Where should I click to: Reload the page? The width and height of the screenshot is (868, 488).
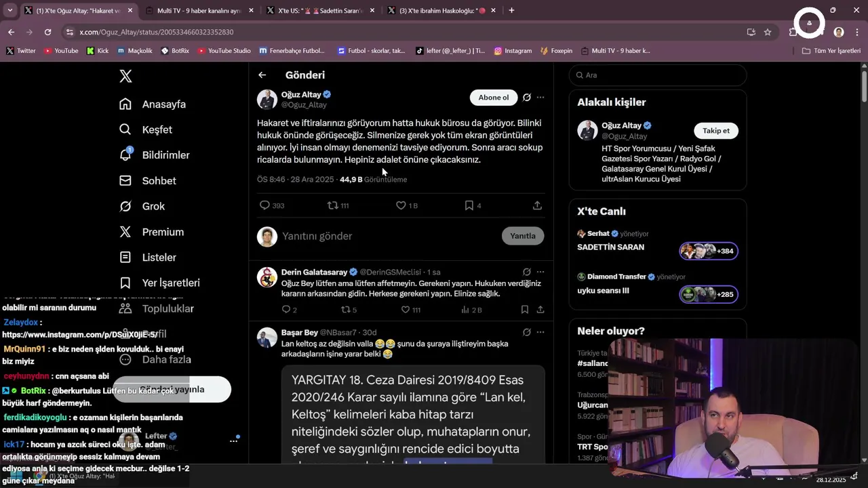coord(47,32)
